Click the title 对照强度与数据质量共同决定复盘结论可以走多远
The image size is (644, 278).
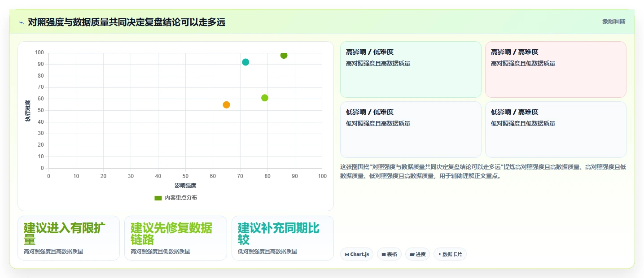pyautogui.click(x=127, y=22)
